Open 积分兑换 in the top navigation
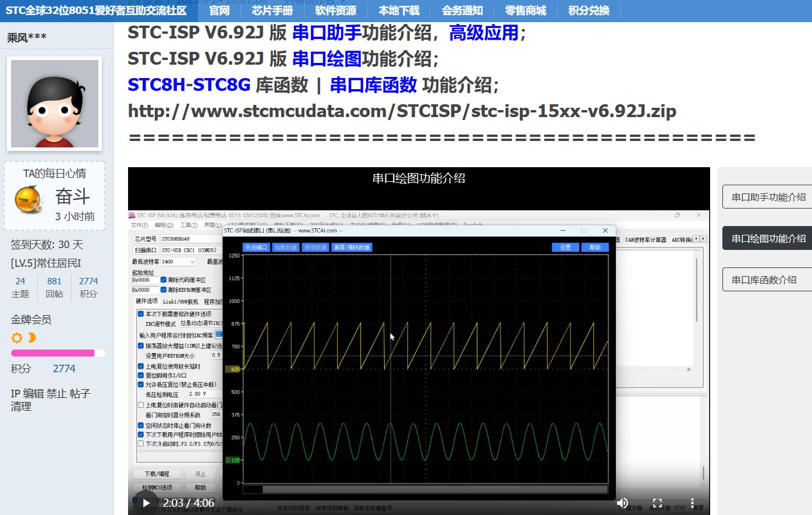 click(x=589, y=10)
